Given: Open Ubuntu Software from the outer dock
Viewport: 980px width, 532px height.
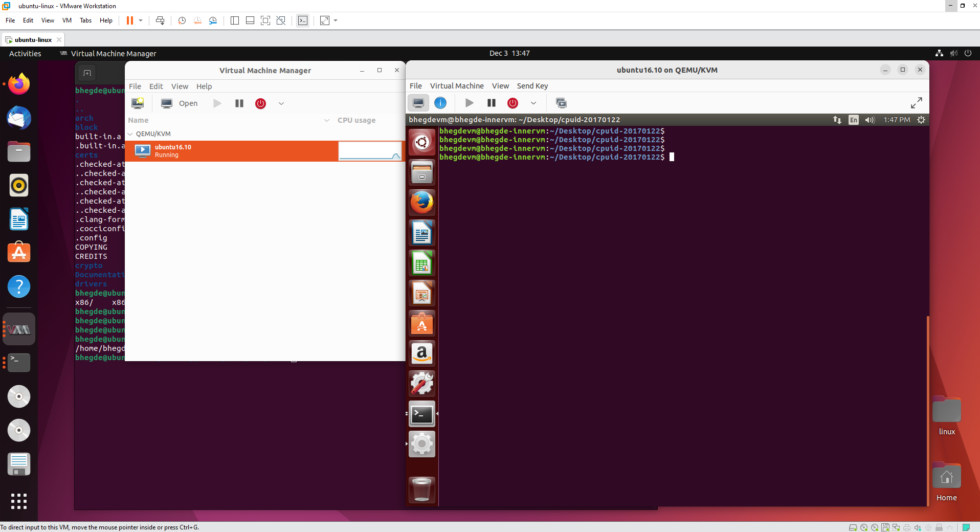Looking at the screenshot, I should (x=19, y=252).
